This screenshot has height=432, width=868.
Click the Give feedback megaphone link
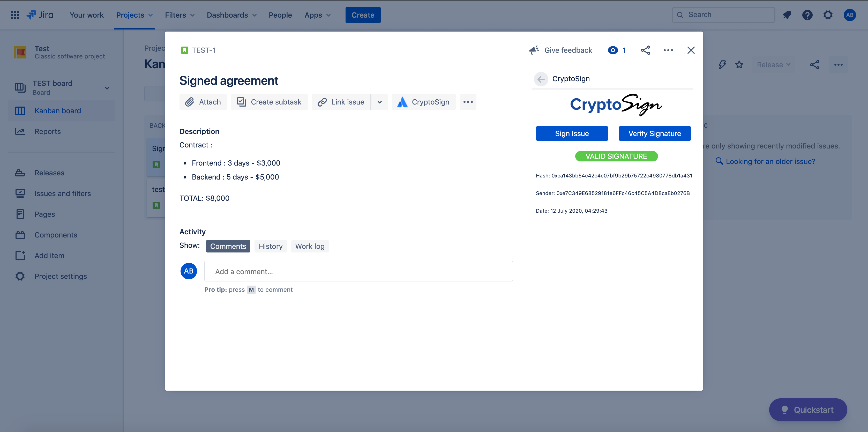pos(561,50)
